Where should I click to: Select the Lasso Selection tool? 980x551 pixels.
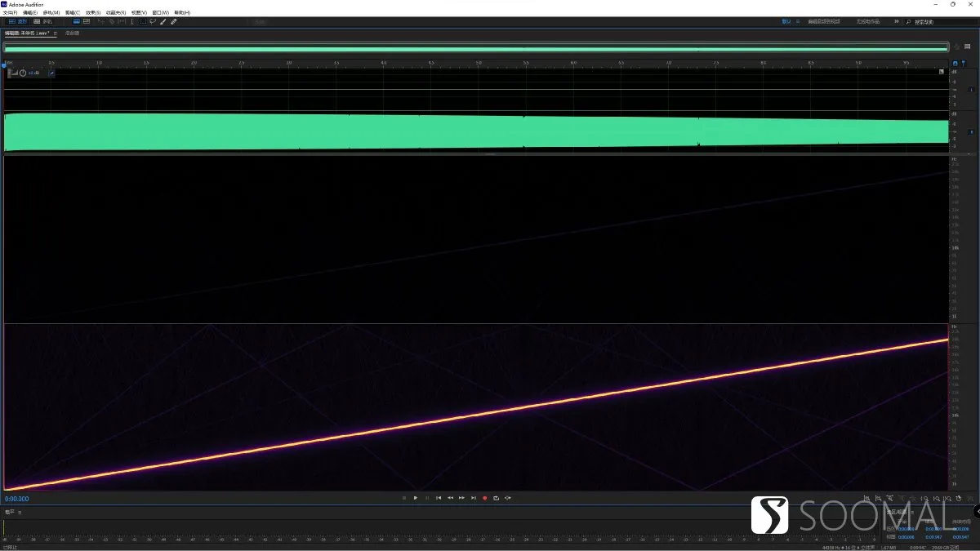pos(153,21)
